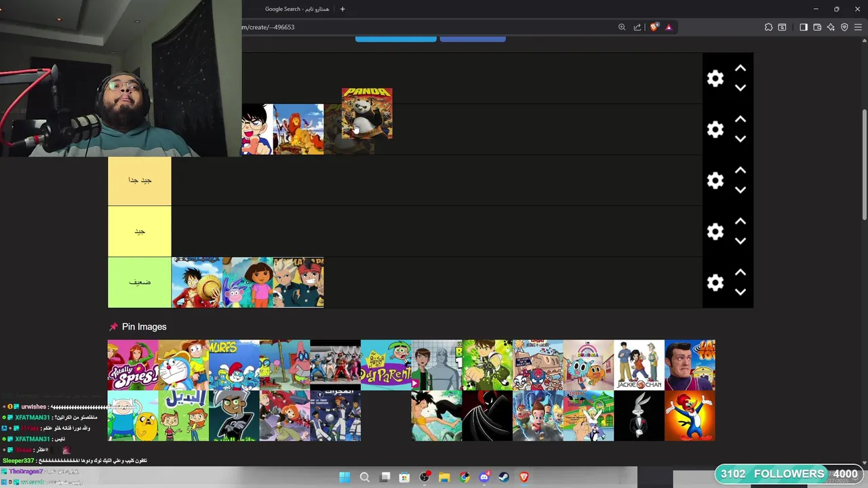Image resolution: width=868 pixels, height=488 pixels.
Task: Click the Detective Conan image in tier row
Action: coord(257,129)
